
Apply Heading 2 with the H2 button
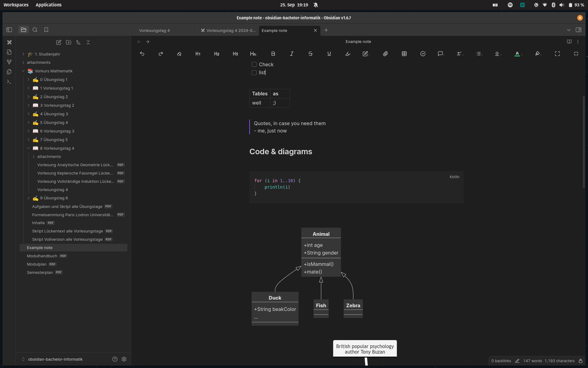[x=217, y=54]
